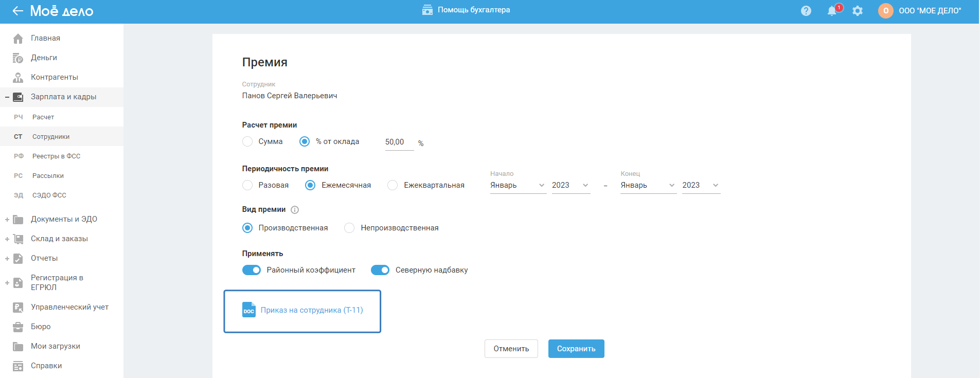This screenshot has width=980, height=378.
Task: Click the Управленческий учет ruble icon
Action: [18, 308]
